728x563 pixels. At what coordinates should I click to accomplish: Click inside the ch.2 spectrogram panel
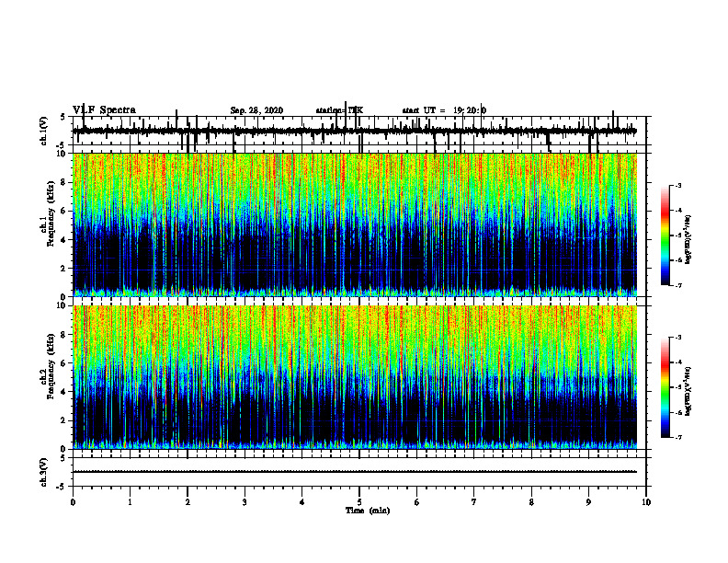[355, 377]
